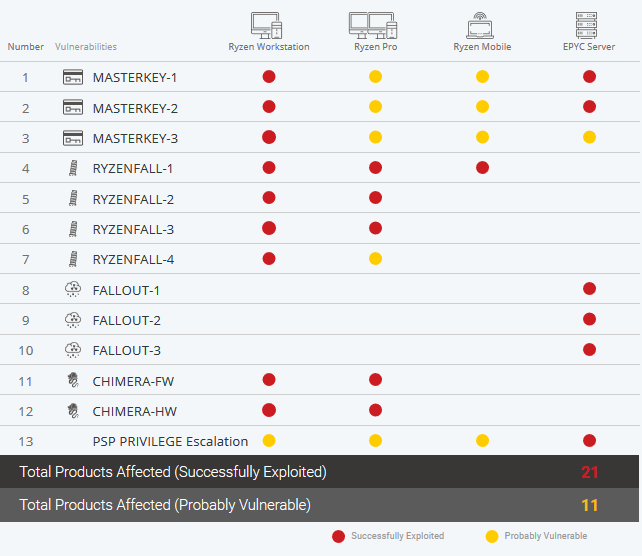Select the CHIMERA-FW vulnerability name

click(133, 382)
